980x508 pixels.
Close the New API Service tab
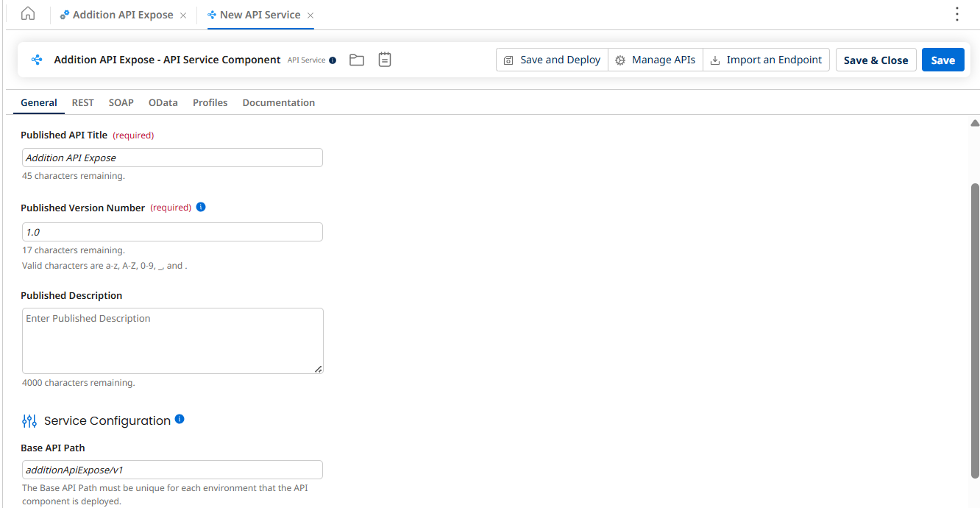click(x=310, y=15)
